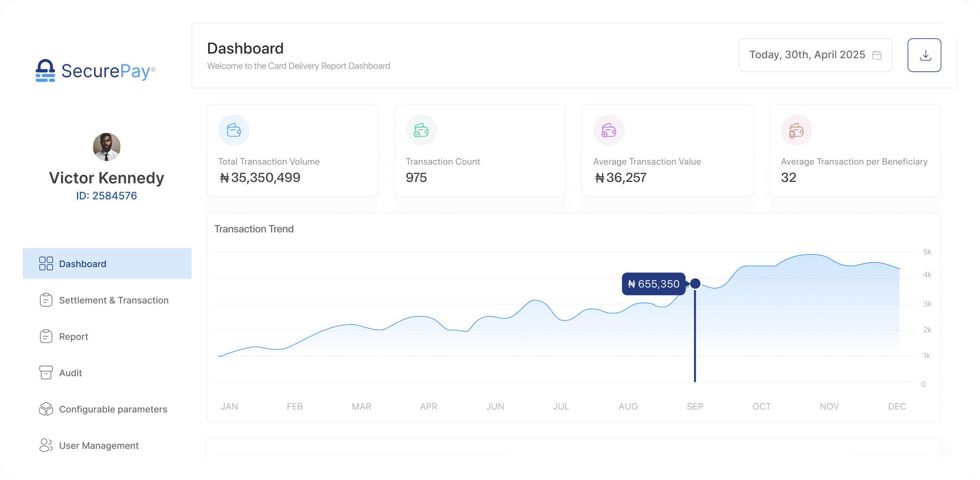
Task: Click the Audit archive box icon
Action: (46, 373)
